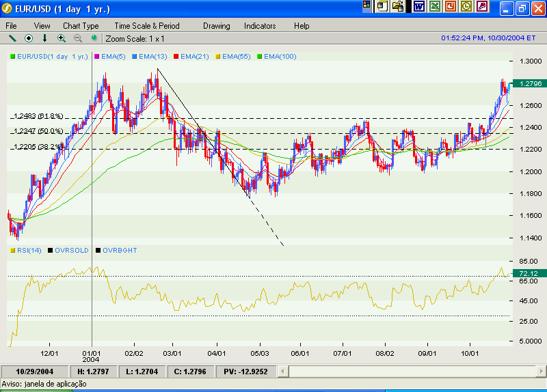
Task: Zoom in with the magnifier plus icon
Action: pos(62,38)
